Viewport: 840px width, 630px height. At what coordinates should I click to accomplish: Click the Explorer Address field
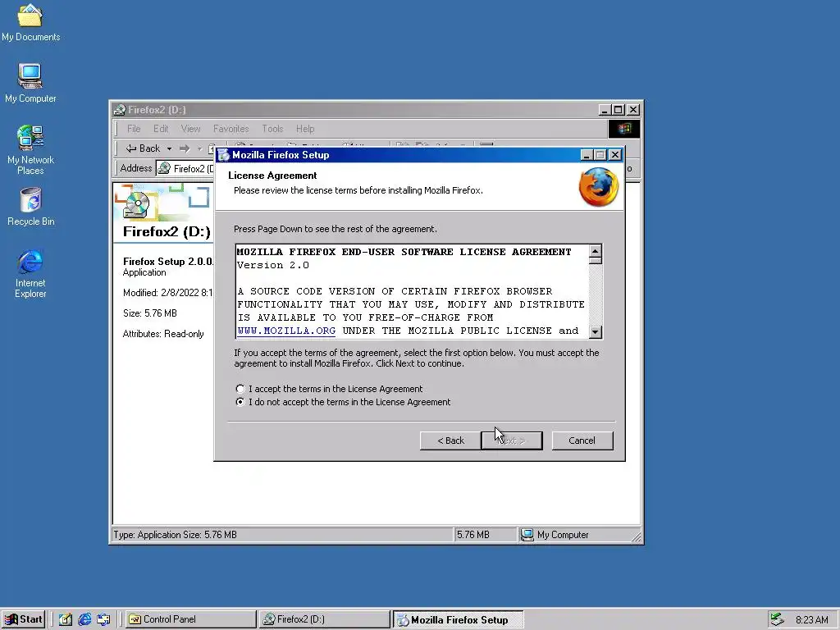(x=185, y=168)
